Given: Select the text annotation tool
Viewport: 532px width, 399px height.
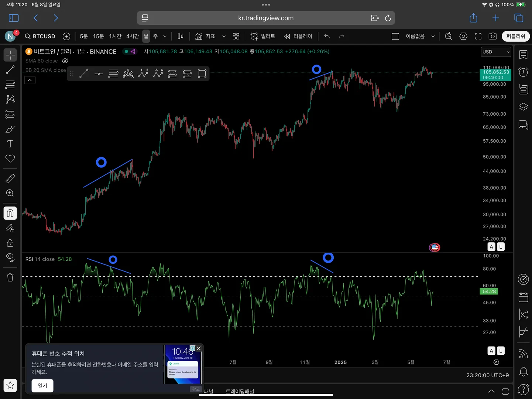Looking at the screenshot, I should point(10,144).
